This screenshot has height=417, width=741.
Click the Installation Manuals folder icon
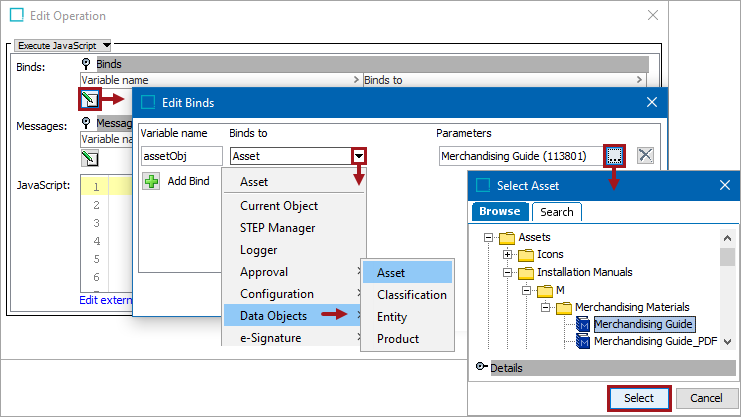point(528,272)
